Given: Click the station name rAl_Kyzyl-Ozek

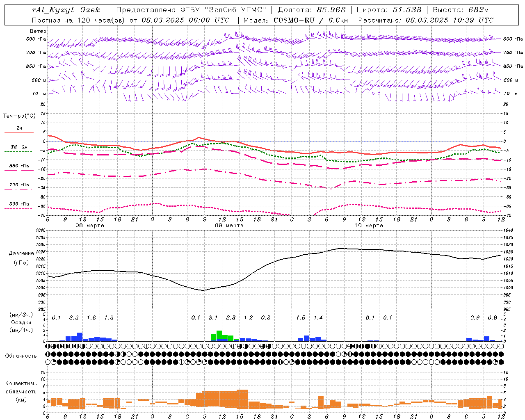Looking at the screenshot, I should click(x=66, y=10).
